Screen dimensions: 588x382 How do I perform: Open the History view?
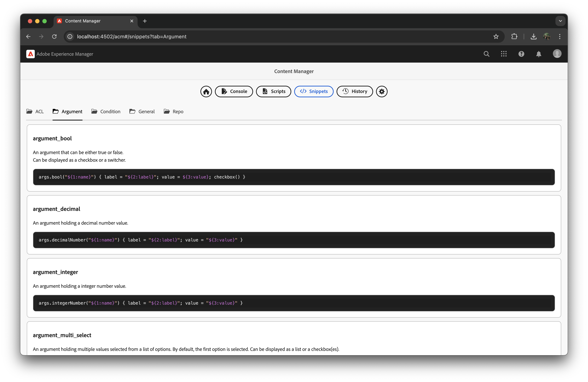click(355, 92)
